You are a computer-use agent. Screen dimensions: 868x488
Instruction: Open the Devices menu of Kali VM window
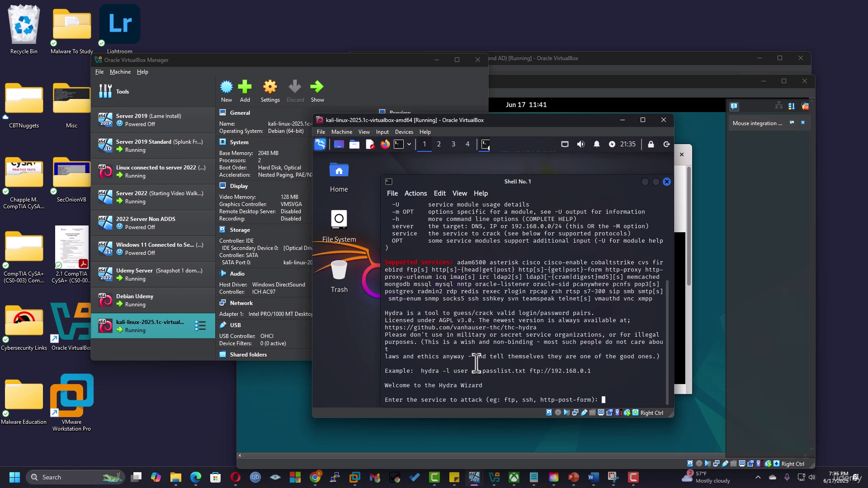[x=404, y=132]
